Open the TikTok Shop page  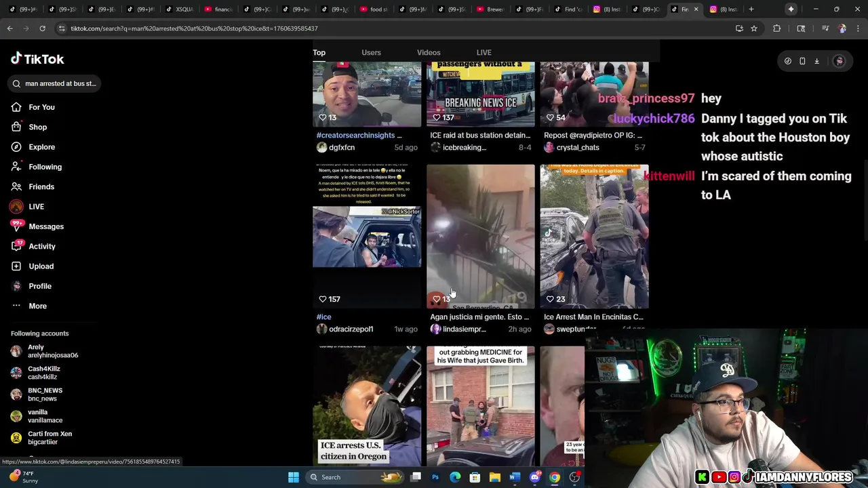click(x=37, y=127)
